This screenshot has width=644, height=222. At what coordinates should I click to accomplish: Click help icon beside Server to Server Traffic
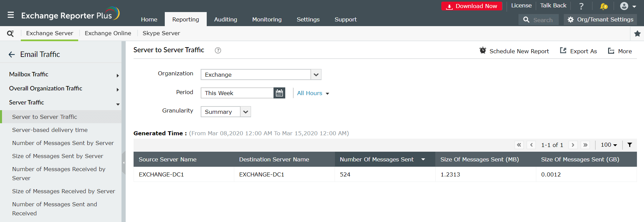(218, 51)
